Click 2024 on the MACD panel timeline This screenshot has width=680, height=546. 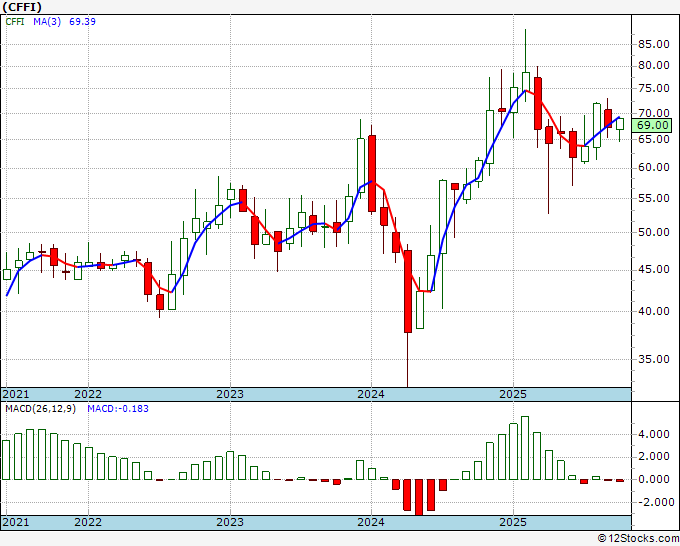371,522
